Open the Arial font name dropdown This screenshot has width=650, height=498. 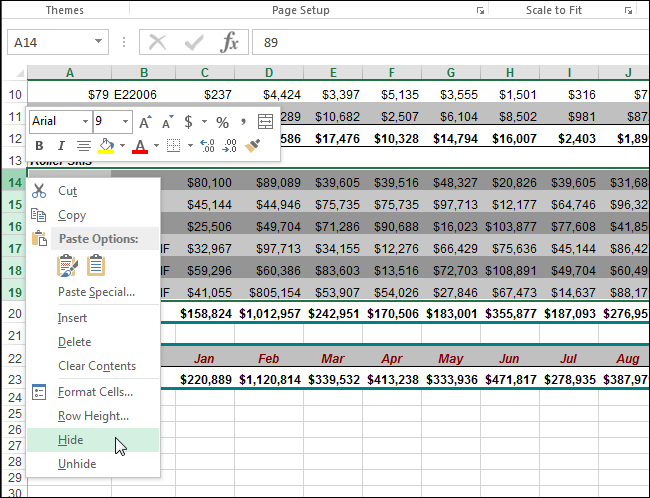point(83,122)
